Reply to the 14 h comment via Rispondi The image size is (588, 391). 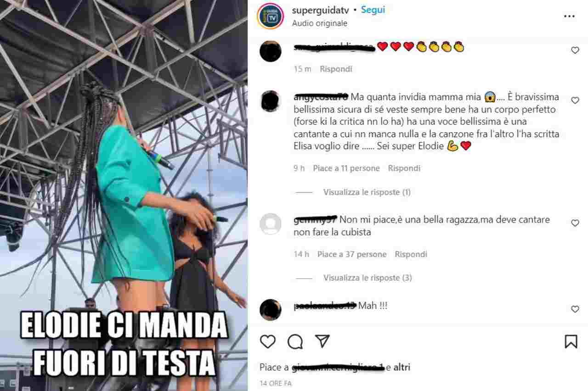click(x=411, y=254)
